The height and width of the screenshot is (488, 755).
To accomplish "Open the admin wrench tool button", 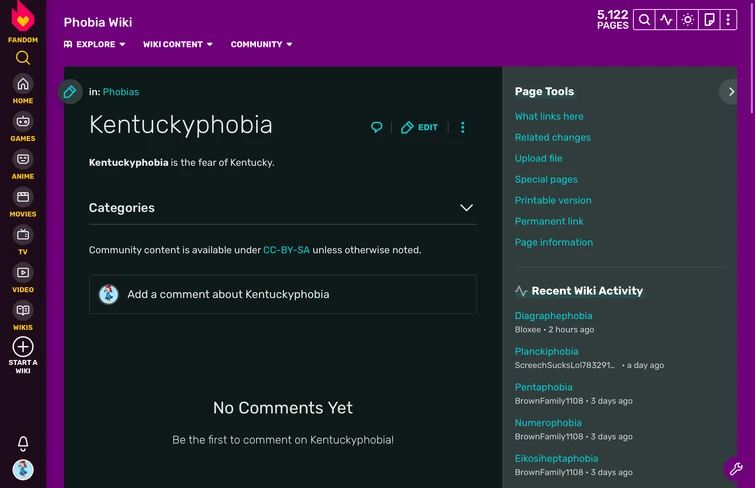I will 736,469.
